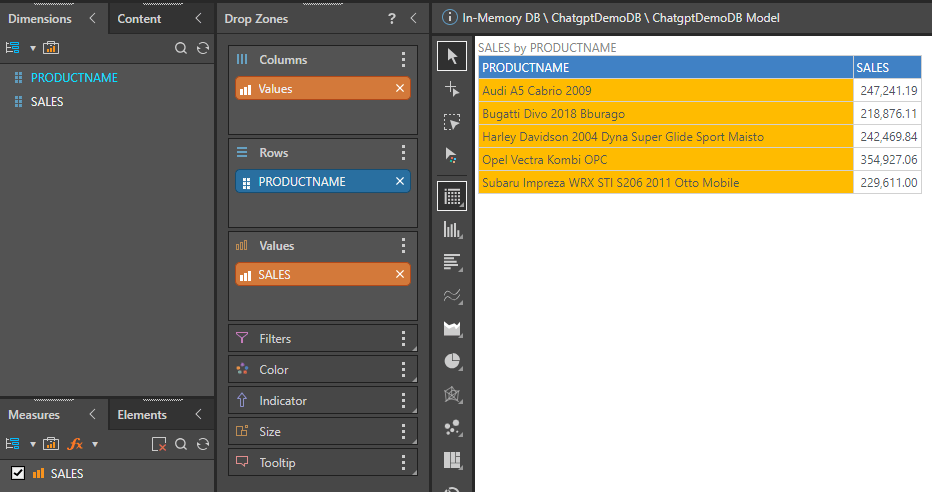Activate the lasso selection tool
This screenshot has width=932, height=492.
click(452, 122)
